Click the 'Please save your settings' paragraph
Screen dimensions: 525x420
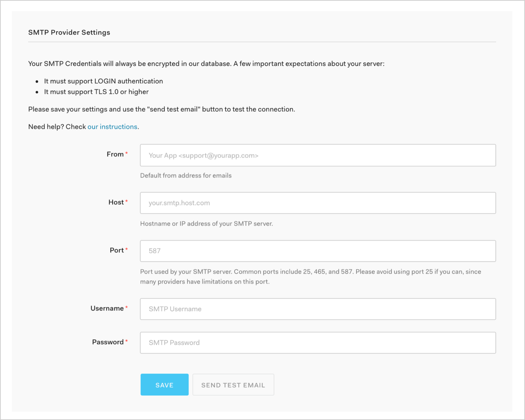[162, 109]
